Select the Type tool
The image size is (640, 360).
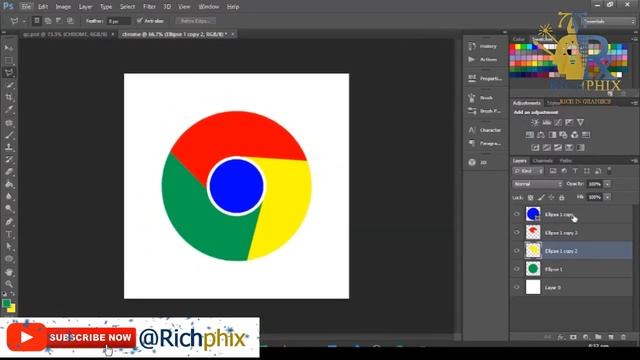pyautogui.click(x=9, y=234)
